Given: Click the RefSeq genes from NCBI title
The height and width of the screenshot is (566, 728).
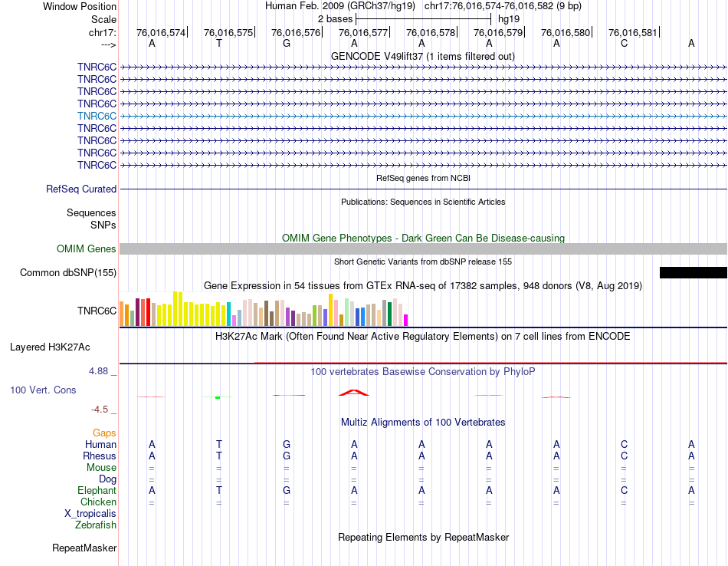Looking at the screenshot, I should click(x=423, y=178).
